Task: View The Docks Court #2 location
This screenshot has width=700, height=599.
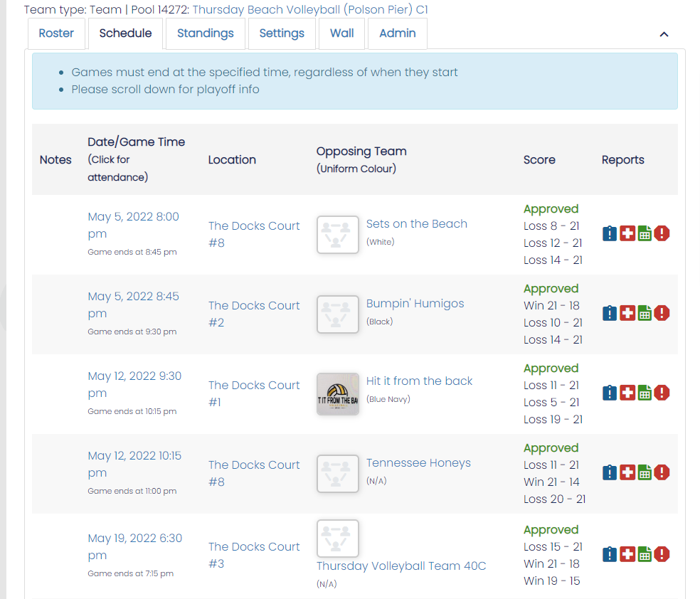Action: point(254,314)
